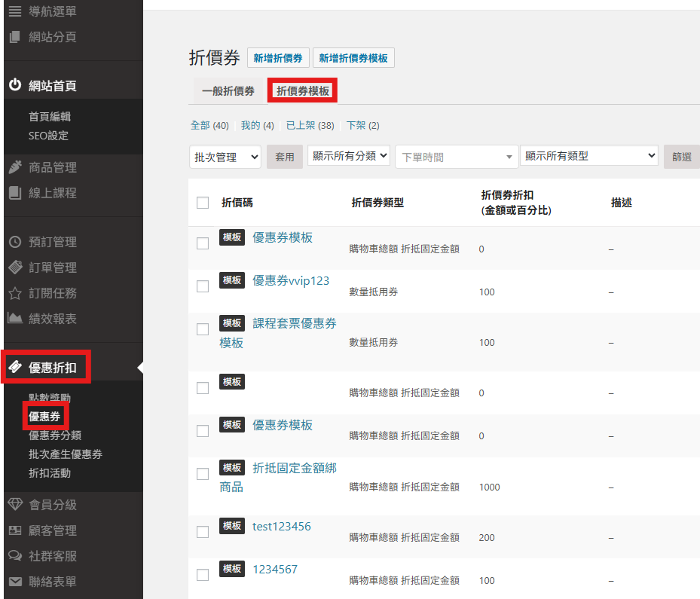Switch to the 一般折價券 tab
Screen dimensions: 700x599
click(x=228, y=91)
